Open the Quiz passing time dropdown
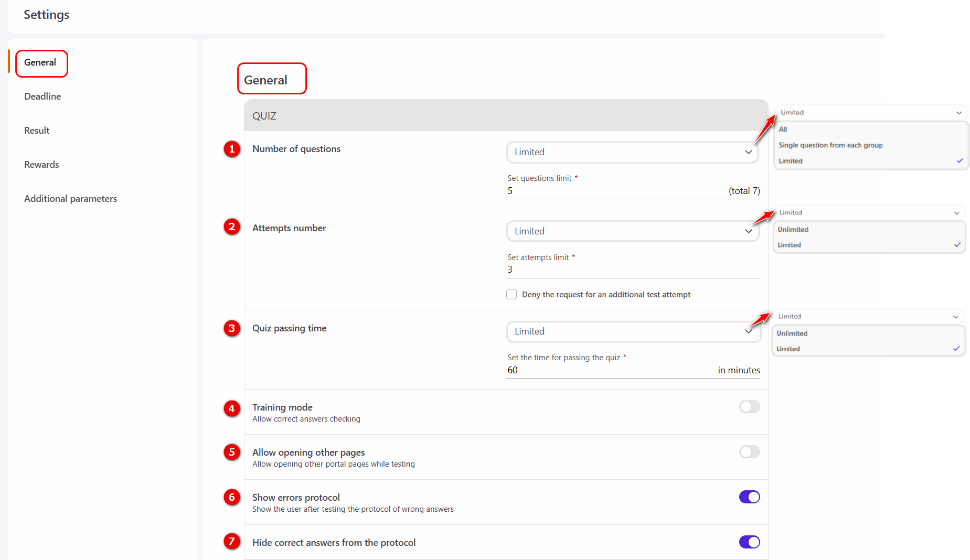This screenshot has height=560, width=970. point(632,331)
